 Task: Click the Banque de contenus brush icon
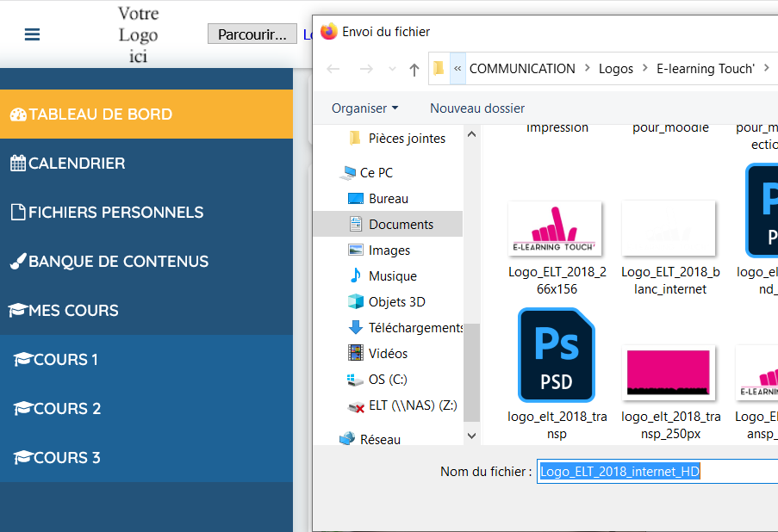(x=18, y=262)
